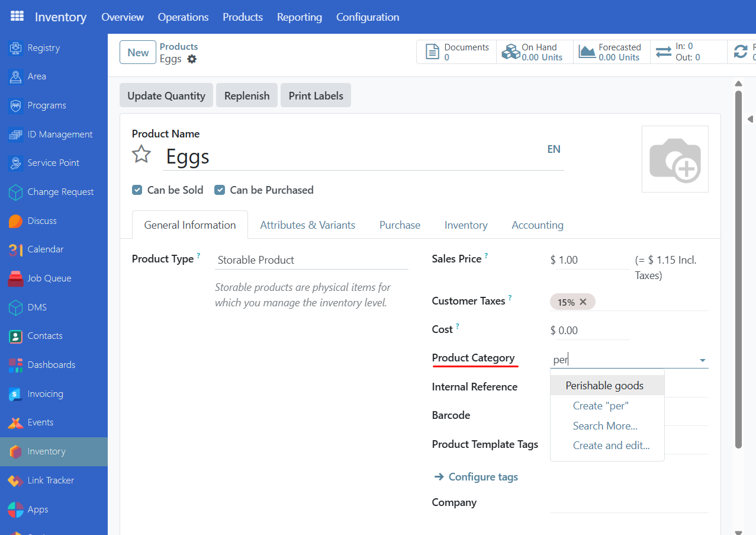Viewport: 756px width, 535px height.
Task: Open the Documents stat button
Action: (456, 52)
